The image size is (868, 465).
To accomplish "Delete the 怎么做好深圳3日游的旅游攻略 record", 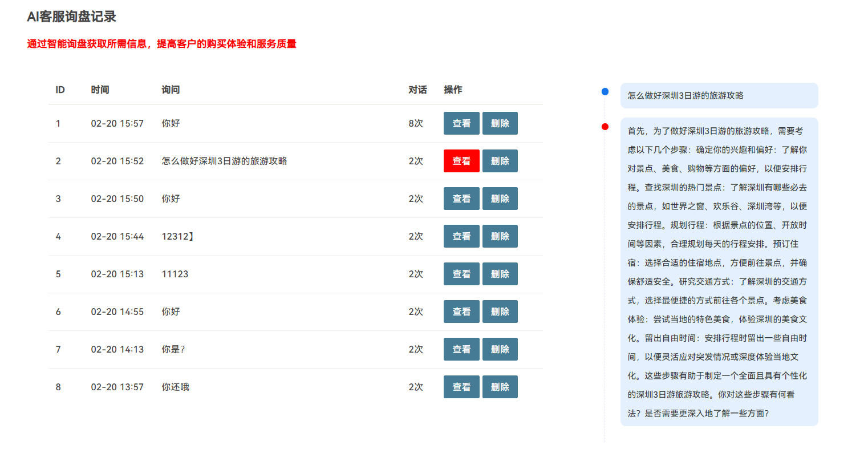I will point(500,161).
